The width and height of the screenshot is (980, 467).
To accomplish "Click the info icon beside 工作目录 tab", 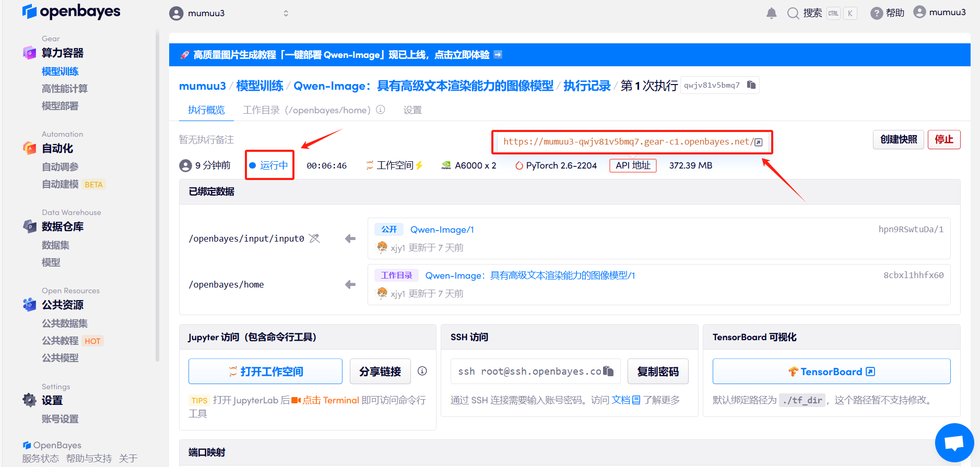I will click(381, 110).
